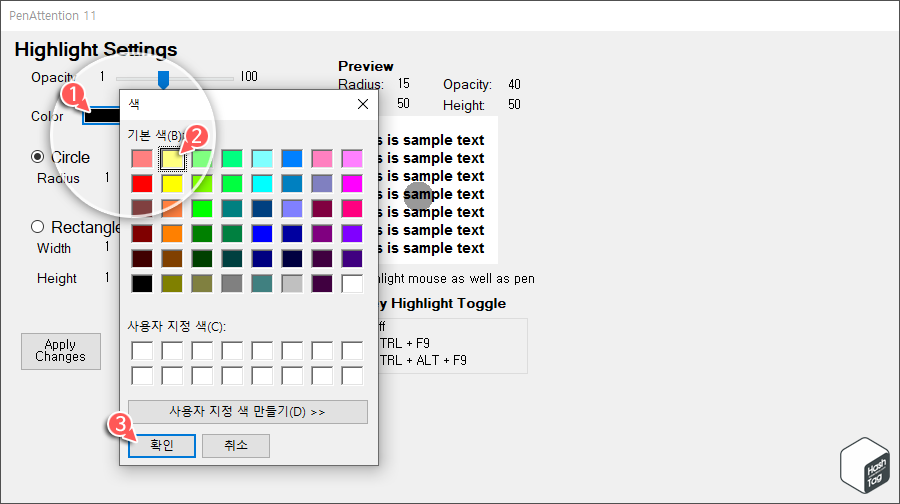Pick the brown basic color swatch
This screenshot has height=504, width=900.
(x=172, y=258)
